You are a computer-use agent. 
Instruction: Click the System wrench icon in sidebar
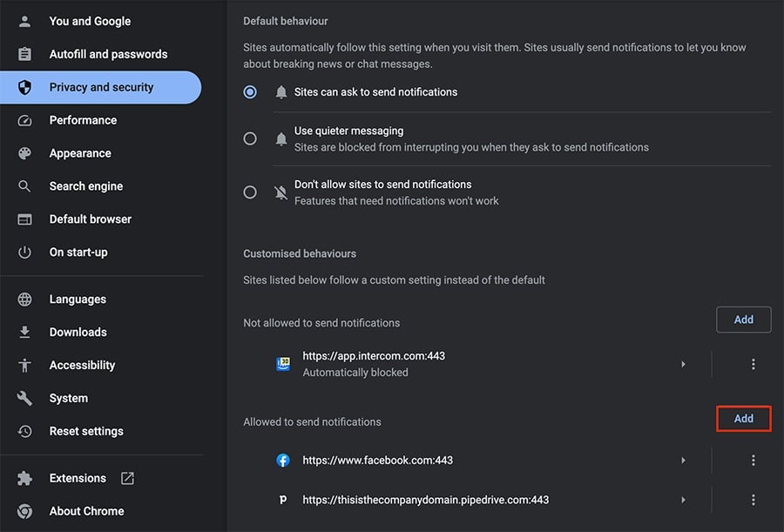24,398
